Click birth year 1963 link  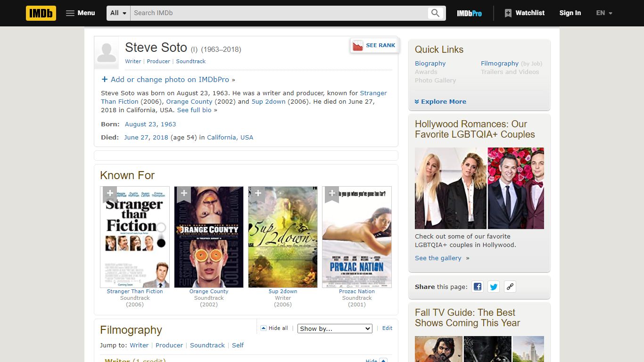tap(168, 124)
